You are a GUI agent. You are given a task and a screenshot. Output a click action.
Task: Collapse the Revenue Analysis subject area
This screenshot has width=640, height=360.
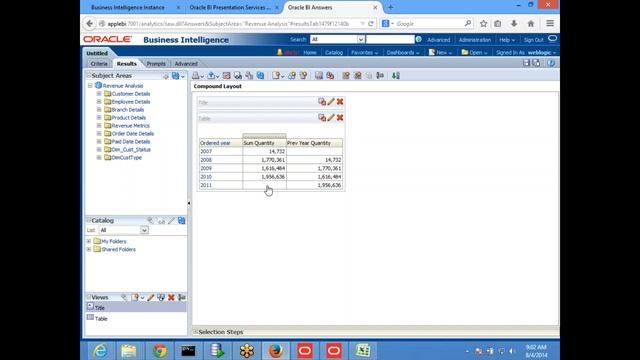(x=90, y=86)
